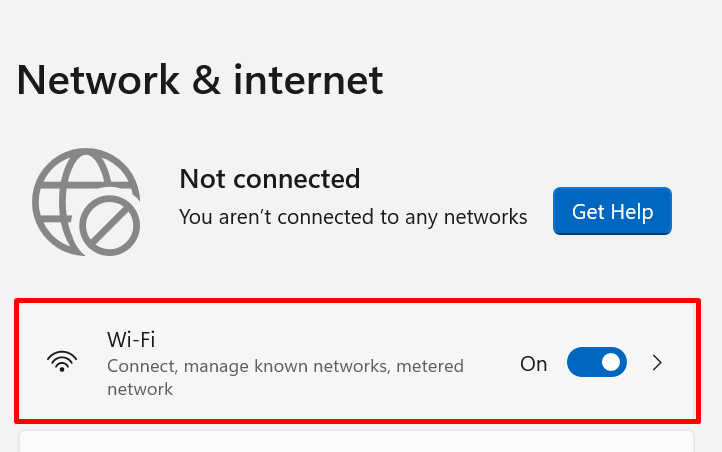The height and width of the screenshot is (452, 722).
Task: Click the white knob of the Wi-Fi switch
Action: [x=610, y=363]
